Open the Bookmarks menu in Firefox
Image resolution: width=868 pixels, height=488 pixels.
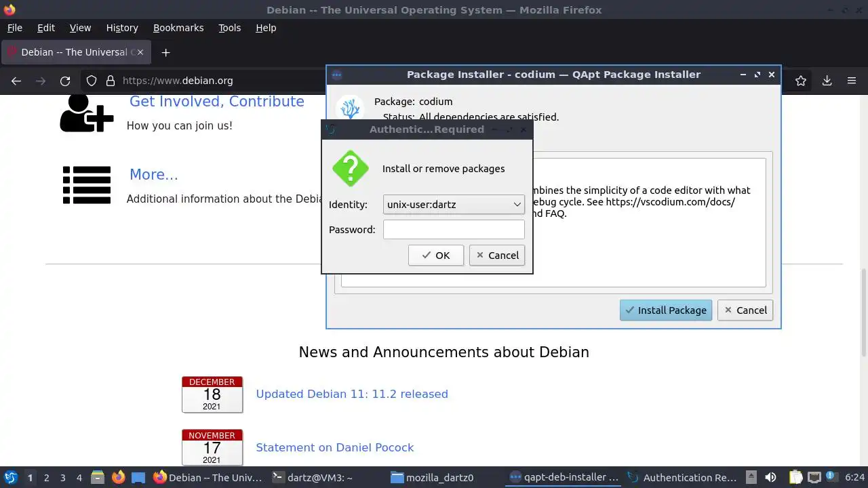click(178, 28)
